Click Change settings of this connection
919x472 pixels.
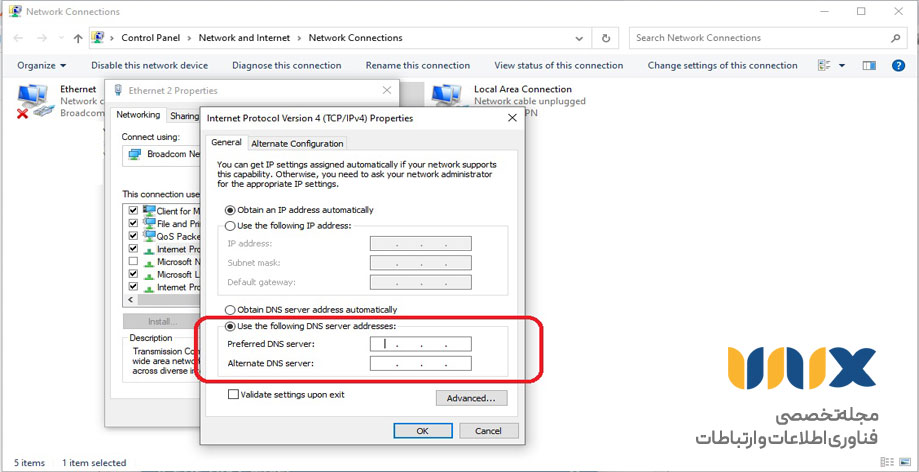(723, 66)
